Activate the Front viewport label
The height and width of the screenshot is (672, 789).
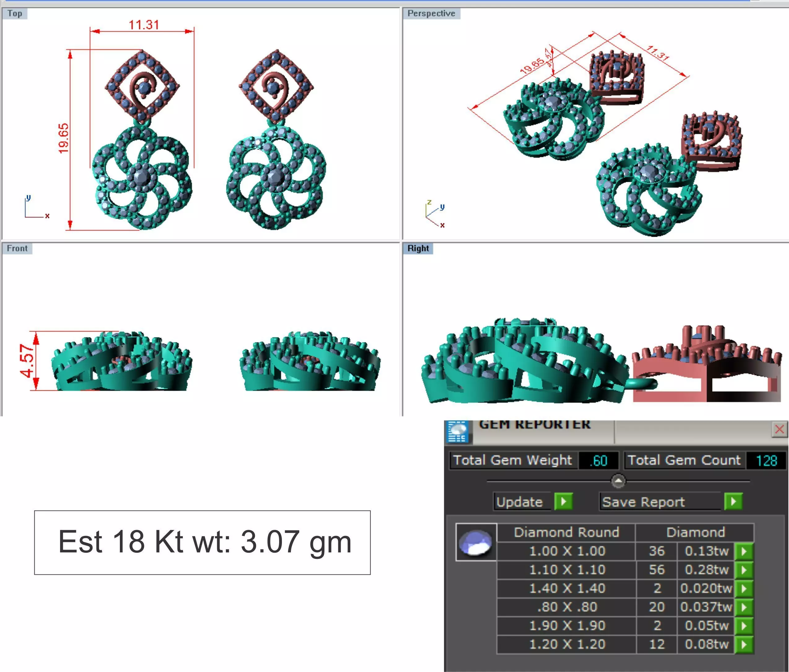(17, 248)
